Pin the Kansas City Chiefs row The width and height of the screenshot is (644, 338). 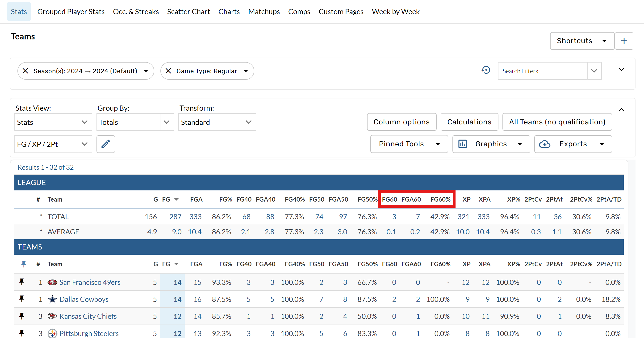22,316
